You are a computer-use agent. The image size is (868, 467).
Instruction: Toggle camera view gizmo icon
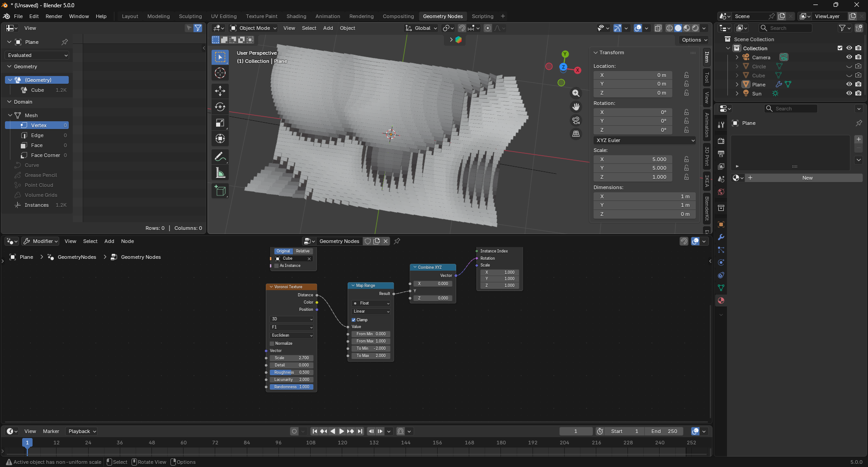coord(576,120)
